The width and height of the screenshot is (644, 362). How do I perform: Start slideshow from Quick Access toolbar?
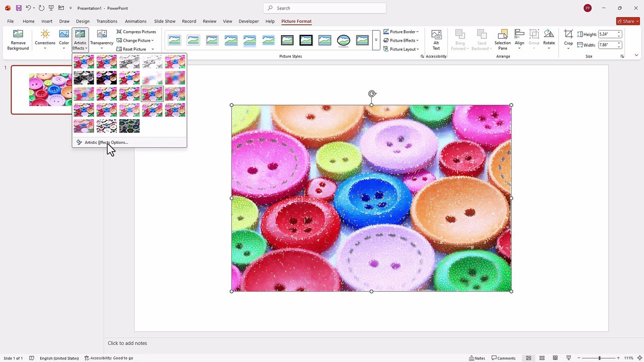pos(51,8)
